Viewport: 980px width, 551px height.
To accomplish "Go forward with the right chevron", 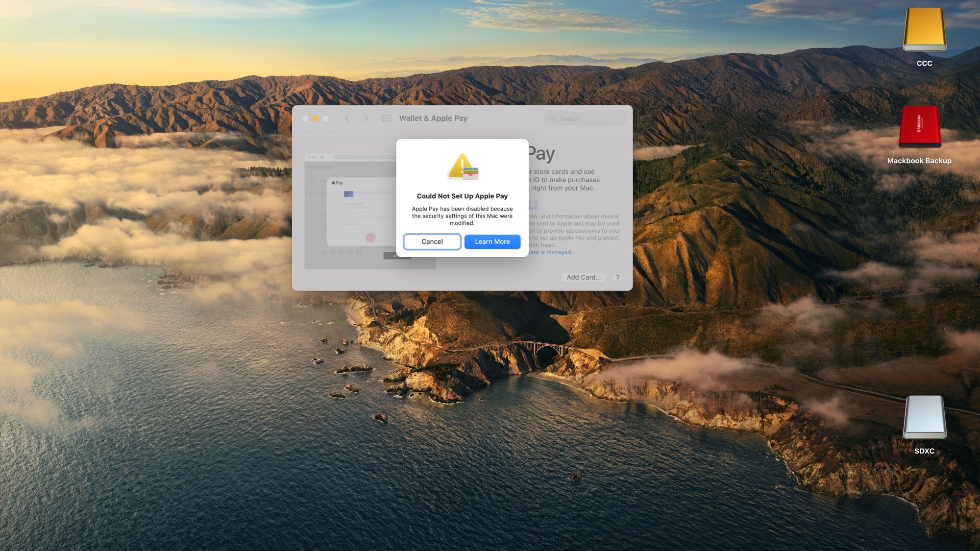I will [x=366, y=119].
